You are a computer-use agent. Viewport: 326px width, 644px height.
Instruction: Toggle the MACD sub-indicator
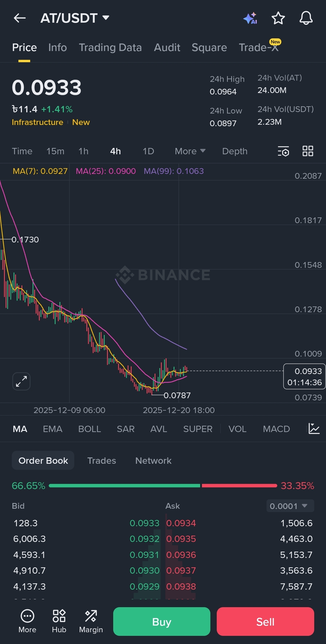point(276,429)
